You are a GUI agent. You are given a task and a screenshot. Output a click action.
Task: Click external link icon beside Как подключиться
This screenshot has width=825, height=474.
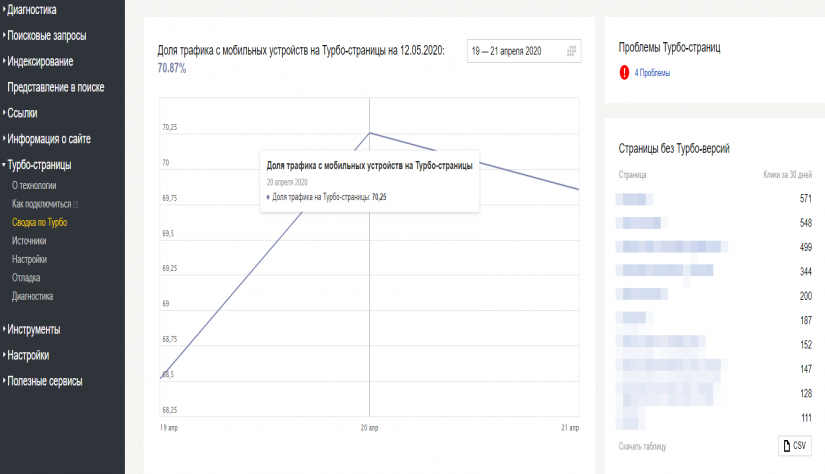(76, 204)
